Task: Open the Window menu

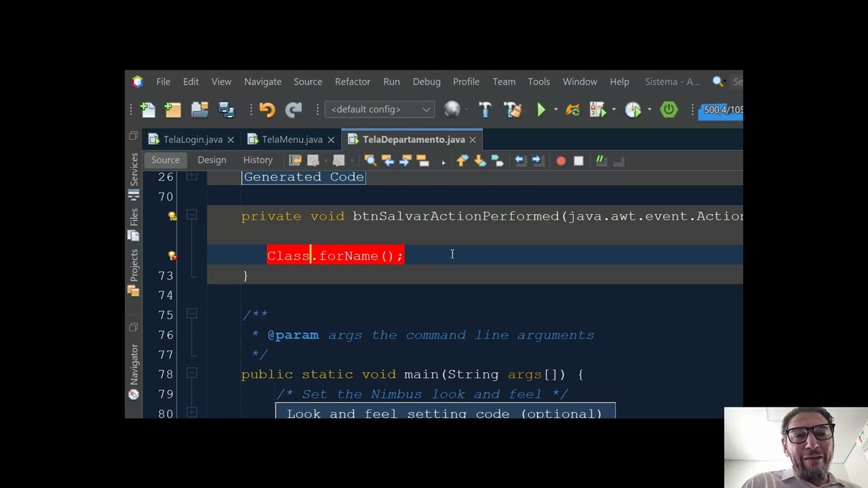Action: pos(580,81)
